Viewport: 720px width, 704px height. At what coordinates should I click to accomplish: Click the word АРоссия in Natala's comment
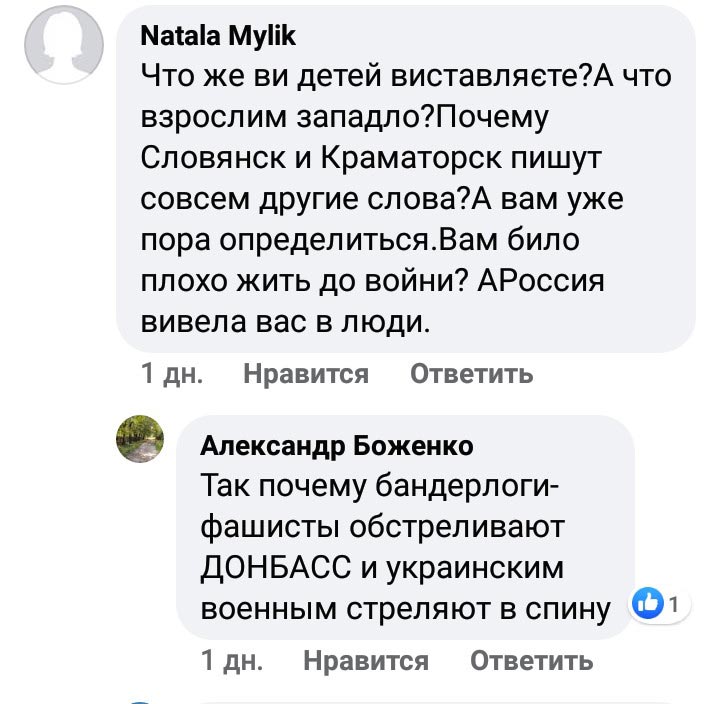(x=541, y=282)
